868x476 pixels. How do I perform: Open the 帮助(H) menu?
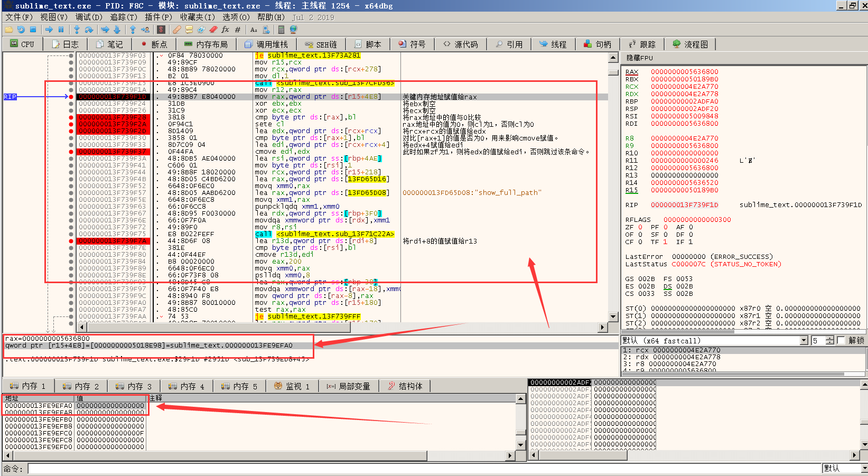tap(271, 17)
